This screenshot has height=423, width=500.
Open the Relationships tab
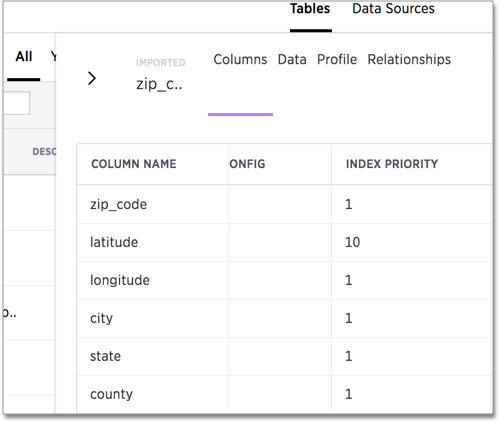point(409,60)
